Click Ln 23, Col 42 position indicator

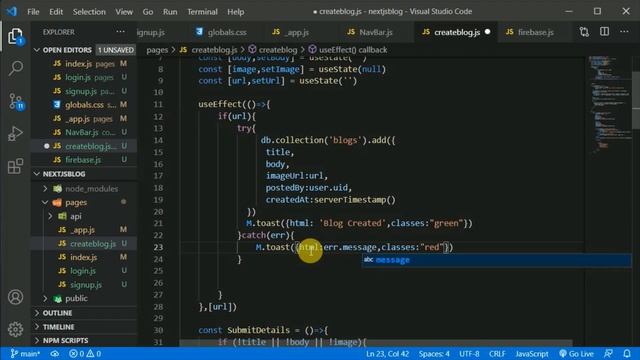(387, 353)
